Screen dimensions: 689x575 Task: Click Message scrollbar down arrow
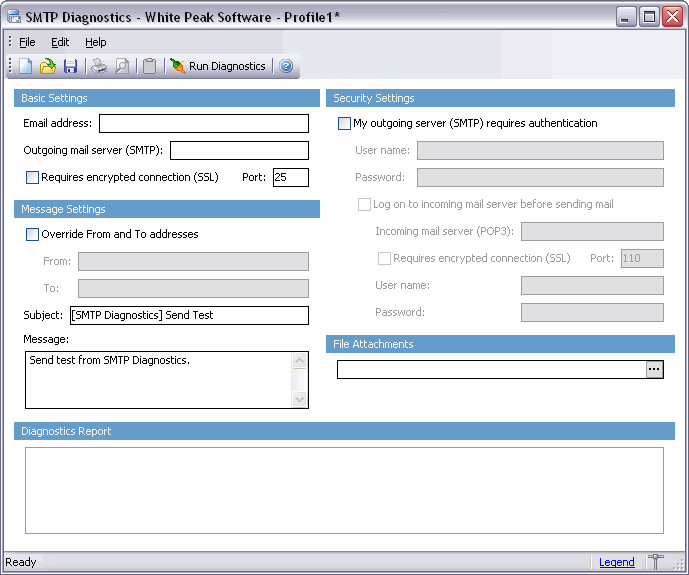coord(300,399)
